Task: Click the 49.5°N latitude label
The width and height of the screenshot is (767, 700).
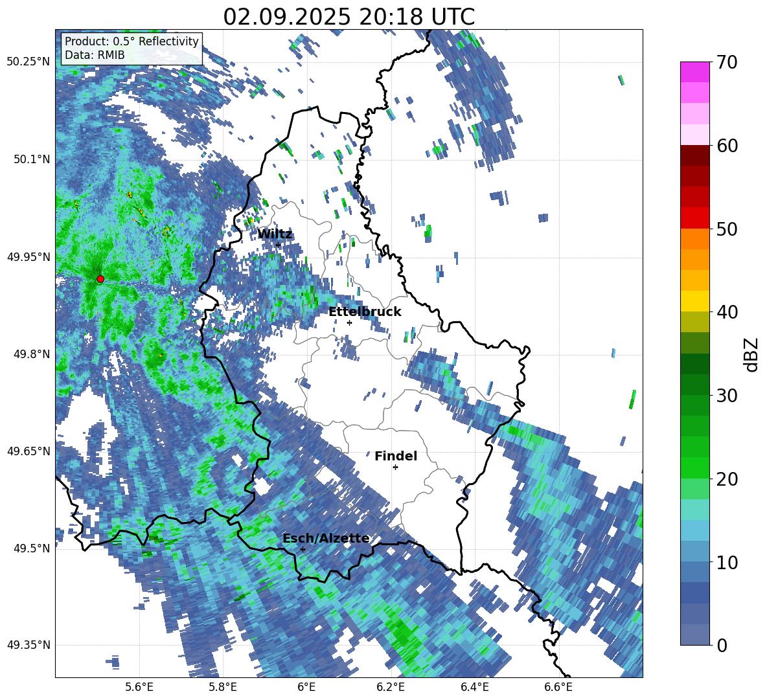Action: pos(31,548)
